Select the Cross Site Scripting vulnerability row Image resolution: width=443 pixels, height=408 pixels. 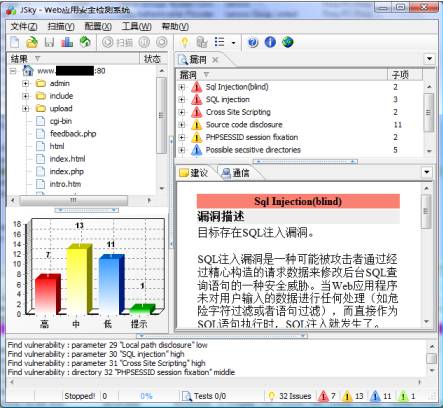[x=238, y=112]
